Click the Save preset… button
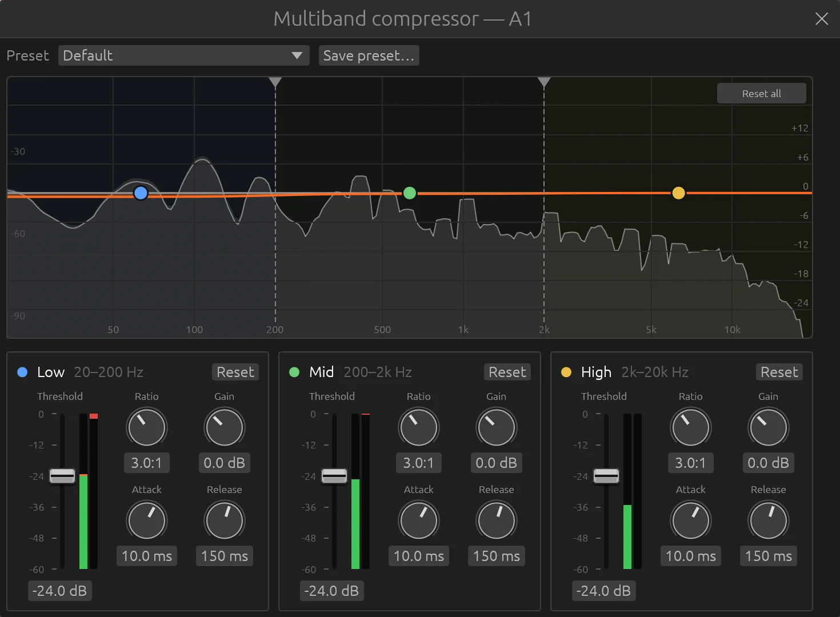The image size is (840, 617). (x=369, y=55)
